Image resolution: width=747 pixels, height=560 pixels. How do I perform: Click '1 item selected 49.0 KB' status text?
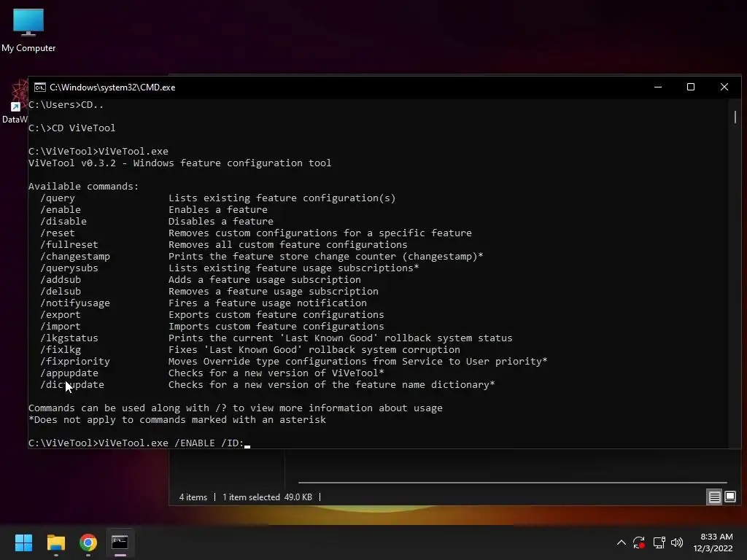[x=267, y=497]
